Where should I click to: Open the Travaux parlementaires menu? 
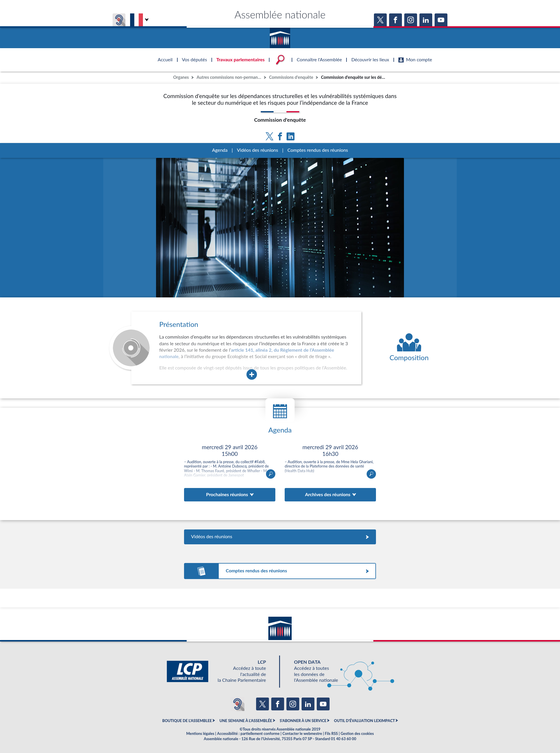tap(240, 60)
